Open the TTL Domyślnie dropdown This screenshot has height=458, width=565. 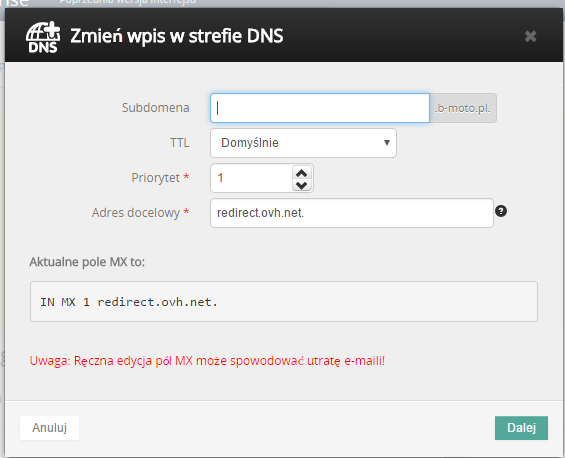point(303,143)
